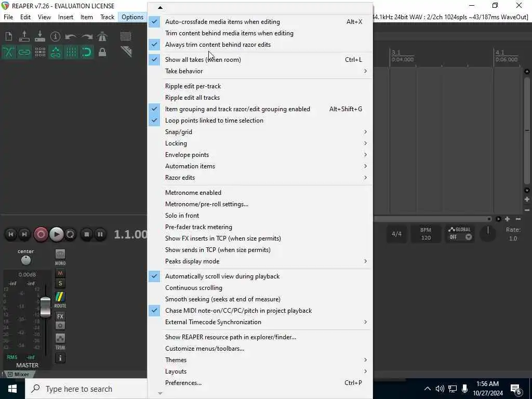Expand the Snap/grid submenu

coord(260,132)
